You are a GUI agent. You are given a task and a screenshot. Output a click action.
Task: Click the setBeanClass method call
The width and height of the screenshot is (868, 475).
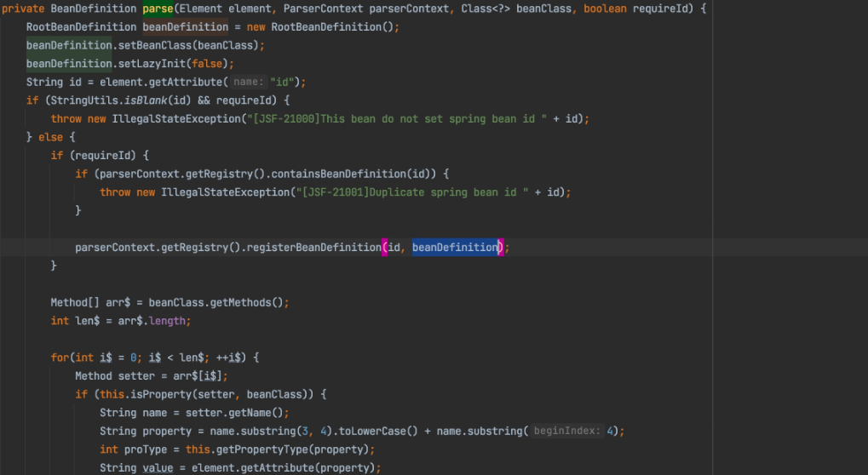[155, 45]
